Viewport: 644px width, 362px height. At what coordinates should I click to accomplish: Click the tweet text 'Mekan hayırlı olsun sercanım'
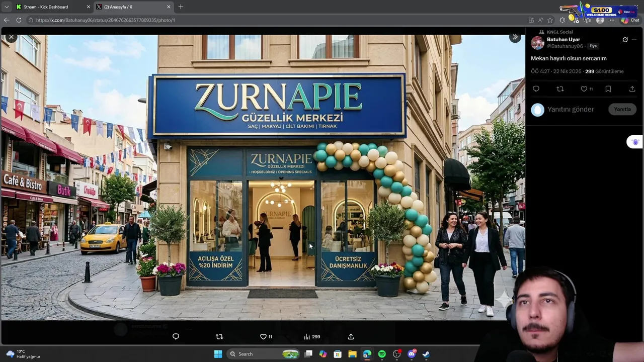click(569, 58)
